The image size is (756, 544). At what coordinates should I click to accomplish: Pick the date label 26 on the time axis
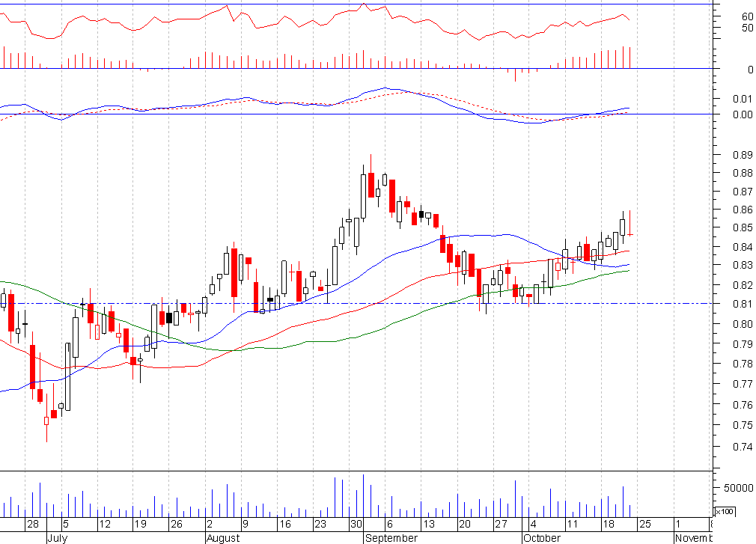(x=177, y=525)
